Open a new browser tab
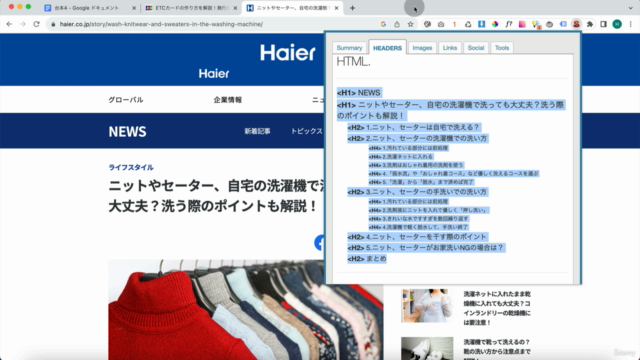640x360 pixels. 352,8
